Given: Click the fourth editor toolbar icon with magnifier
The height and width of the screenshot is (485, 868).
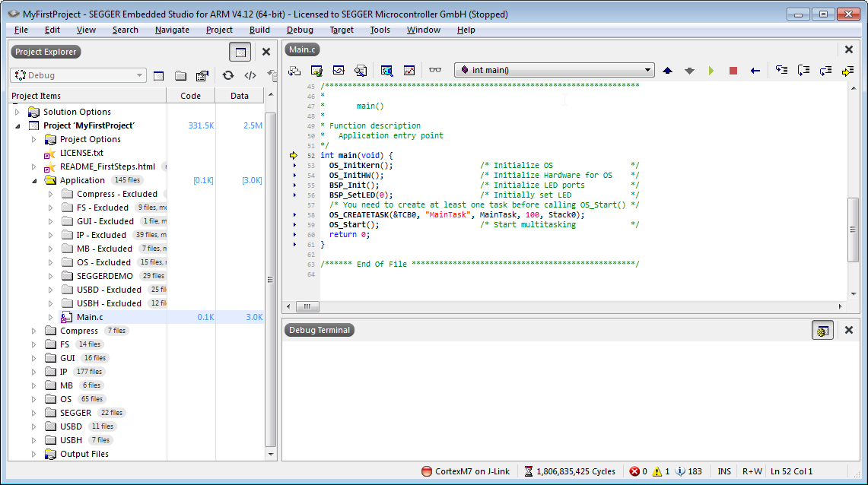Looking at the screenshot, I should [x=361, y=70].
